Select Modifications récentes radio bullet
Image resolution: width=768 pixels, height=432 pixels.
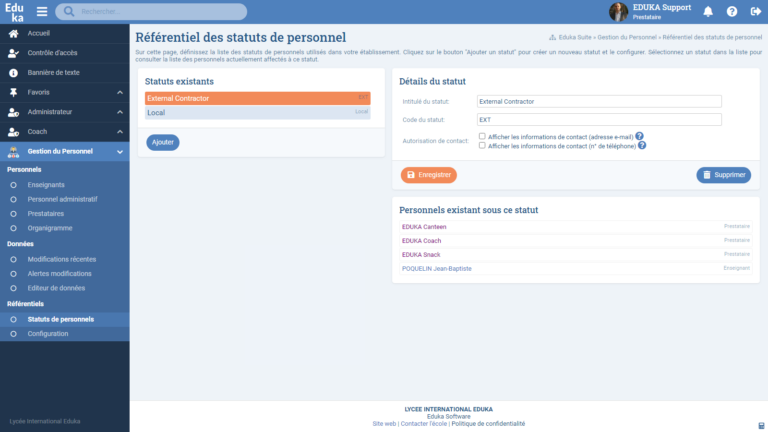tap(13, 260)
